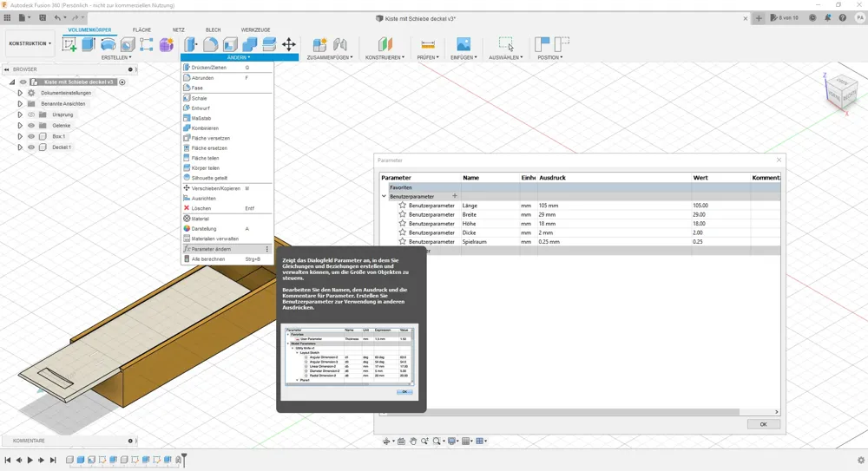Open a new design tab with plus
868x471 pixels.
[x=759, y=18]
